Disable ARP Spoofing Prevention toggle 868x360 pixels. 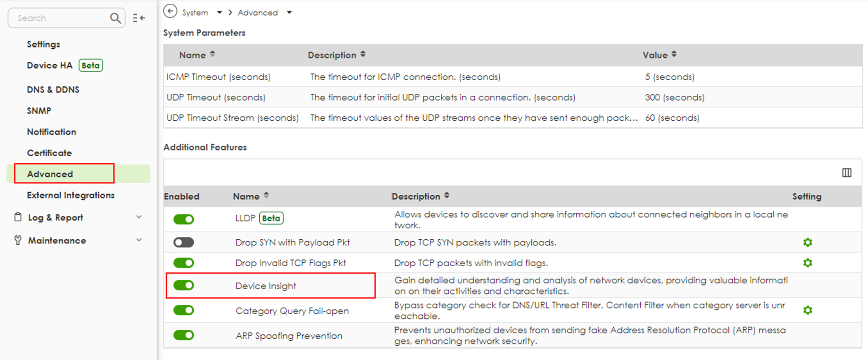(184, 335)
